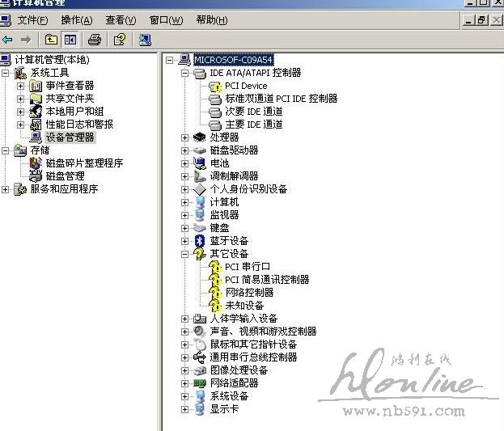Collapse the 存储 node
The height and width of the screenshot is (431, 504).
(5, 150)
